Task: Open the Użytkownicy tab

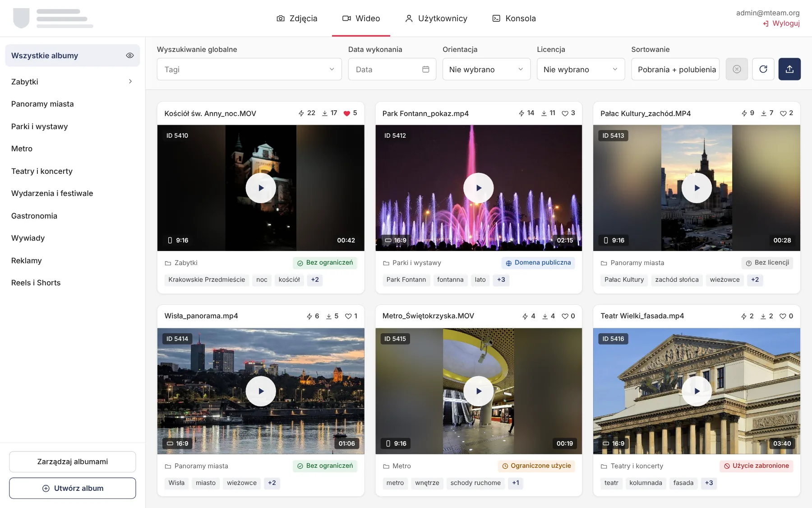Action: coord(436,19)
